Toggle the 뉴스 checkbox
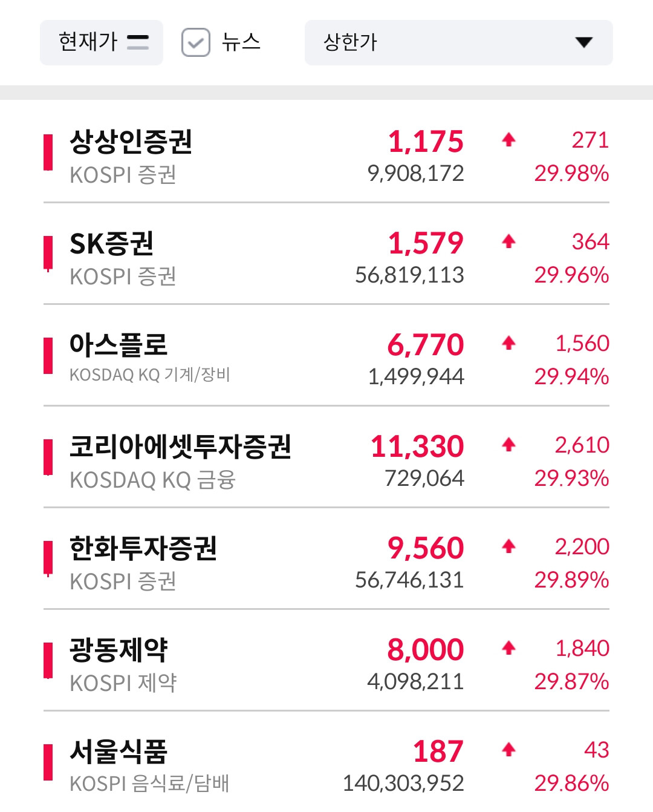The width and height of the screenshot is (653, 812). tap(195, 42)
